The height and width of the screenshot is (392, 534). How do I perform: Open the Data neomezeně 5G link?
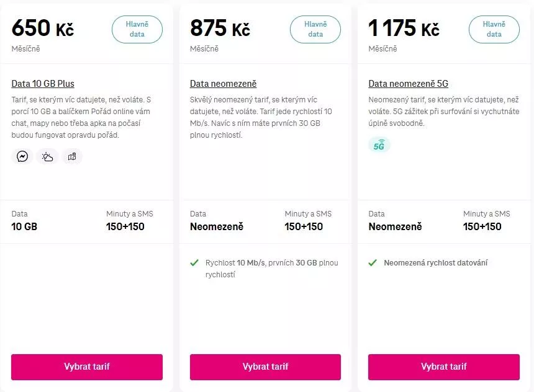point(409,84)
